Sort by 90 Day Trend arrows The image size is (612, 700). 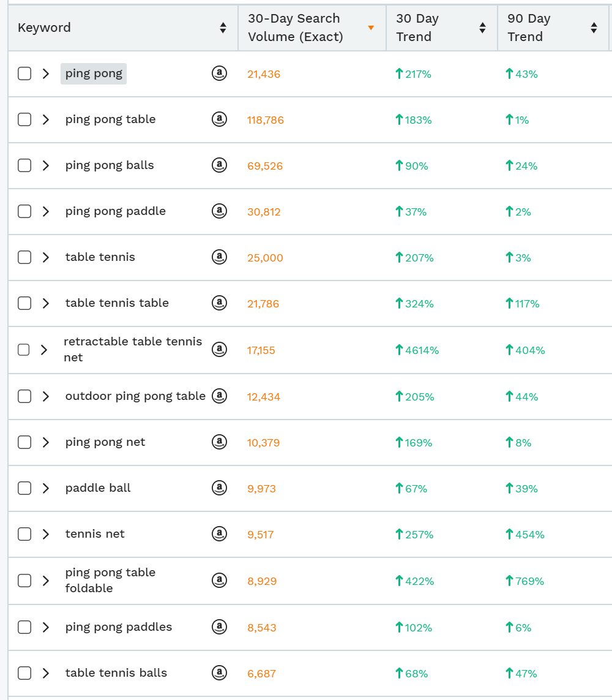tap(594, 28)
